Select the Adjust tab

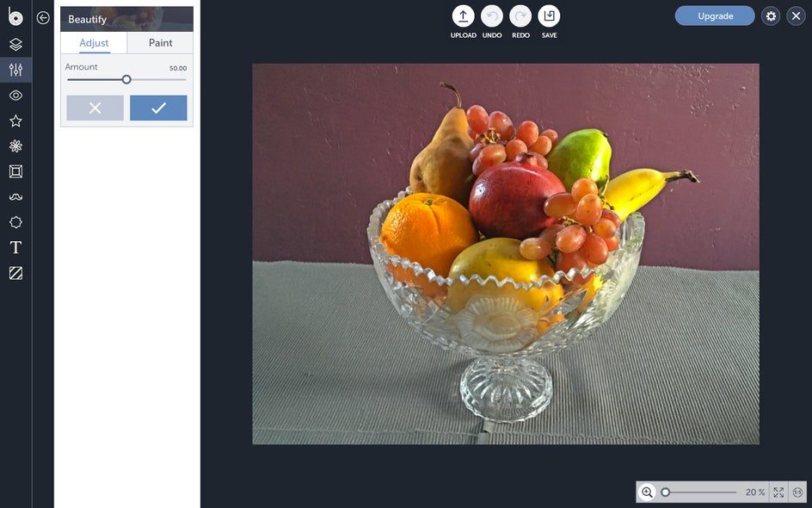tap(94, 43)
